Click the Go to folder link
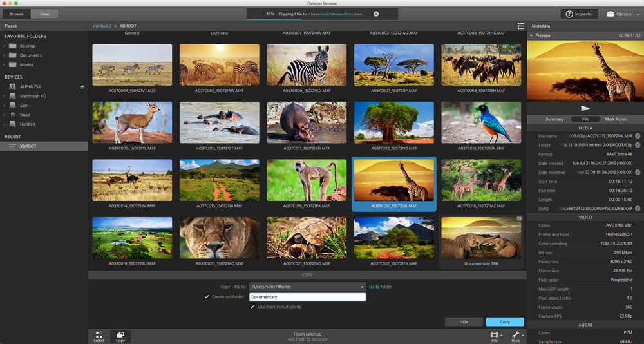 (x=381, y=287)
